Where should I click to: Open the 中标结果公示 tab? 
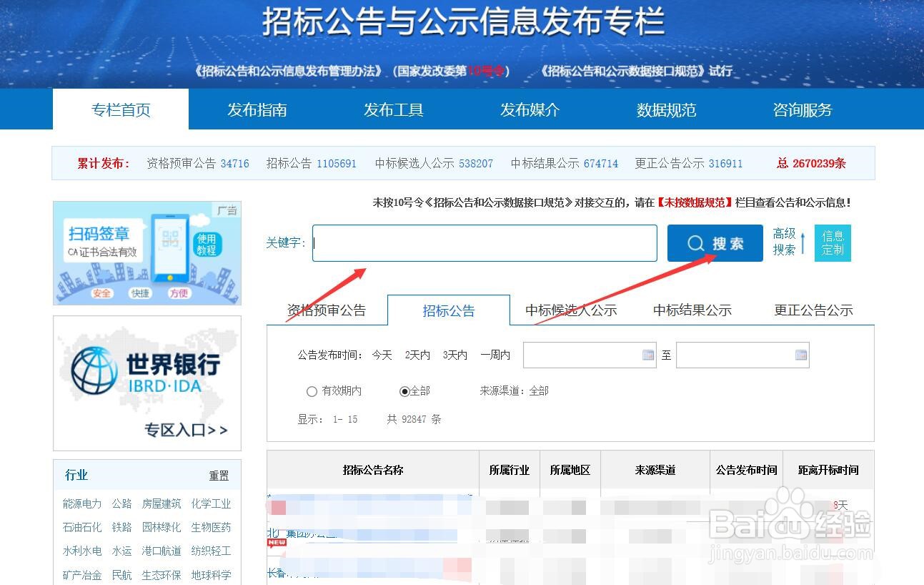click(x=691, y=310)
